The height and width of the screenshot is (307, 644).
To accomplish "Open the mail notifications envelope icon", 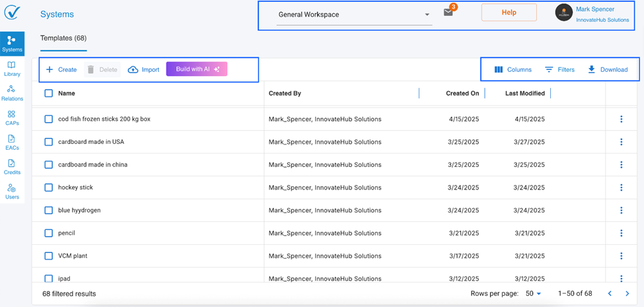I will [x=448, y=13].
